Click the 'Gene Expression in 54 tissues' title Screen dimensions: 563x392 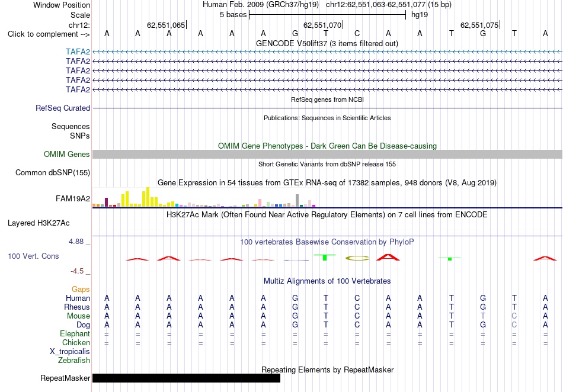coord(327,182)
